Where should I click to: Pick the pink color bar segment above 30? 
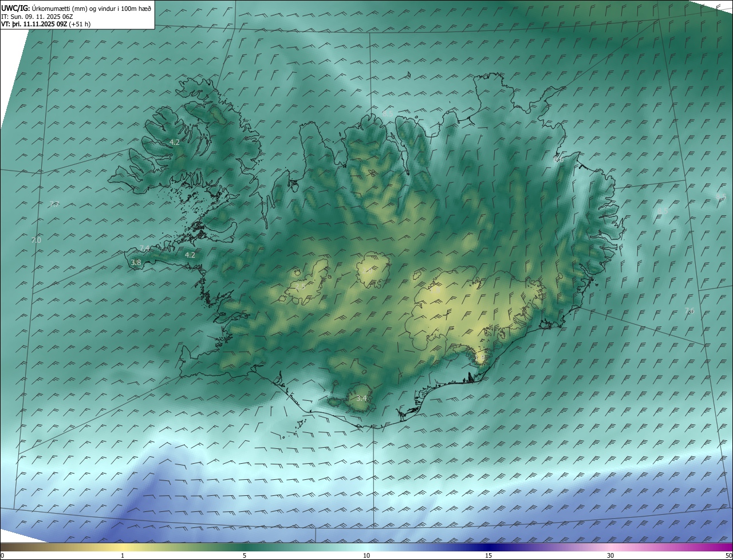(x=610, y=547)
